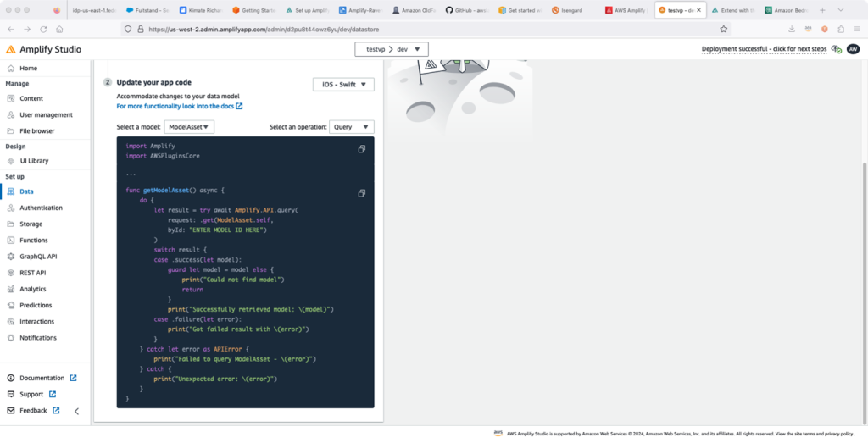This screenshot has width=868, height=443.
Task: Open GraphQL API page
Action: pos(37,257)
